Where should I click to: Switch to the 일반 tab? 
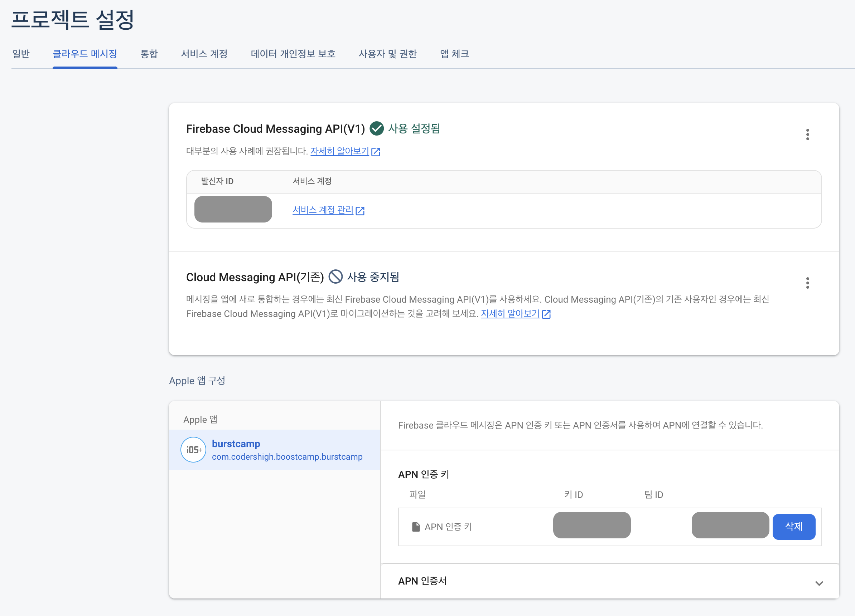pyautogui.click(x=21, y=54)
